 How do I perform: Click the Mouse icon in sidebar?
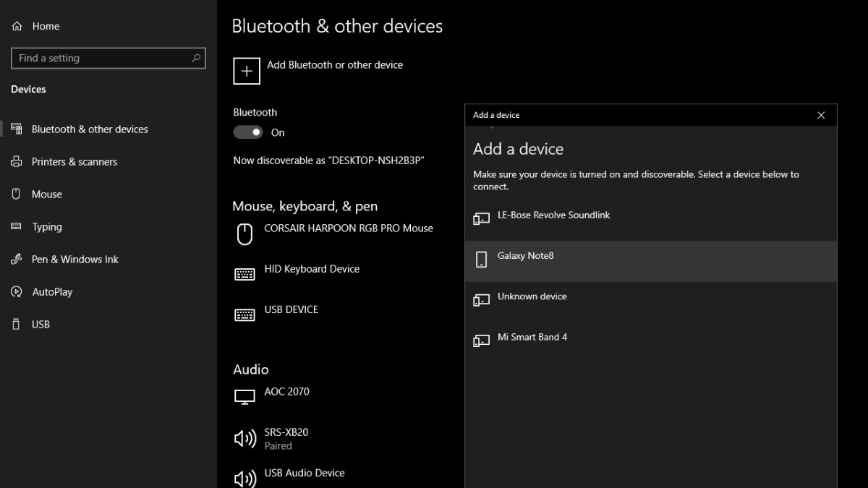[17, 194]
